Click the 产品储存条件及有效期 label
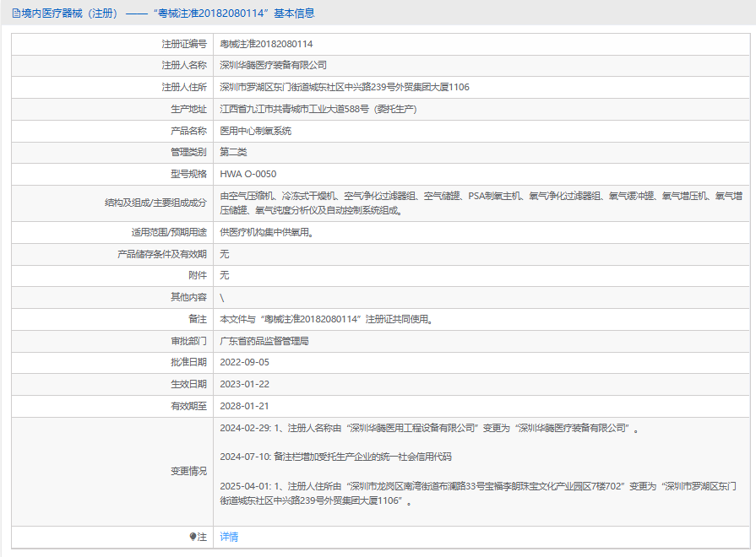 (x=162, y=254)
